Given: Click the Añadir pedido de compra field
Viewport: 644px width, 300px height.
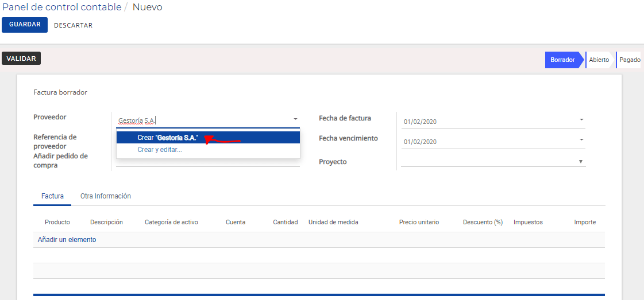Looking at the screenshot, I should [x=208, y=161].
